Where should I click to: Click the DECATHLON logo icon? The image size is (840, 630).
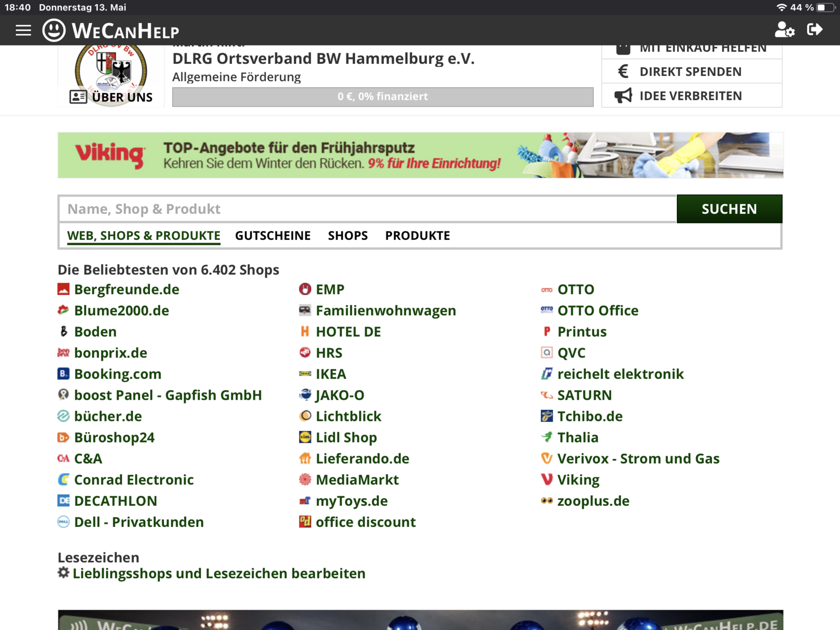pos(63,501)
